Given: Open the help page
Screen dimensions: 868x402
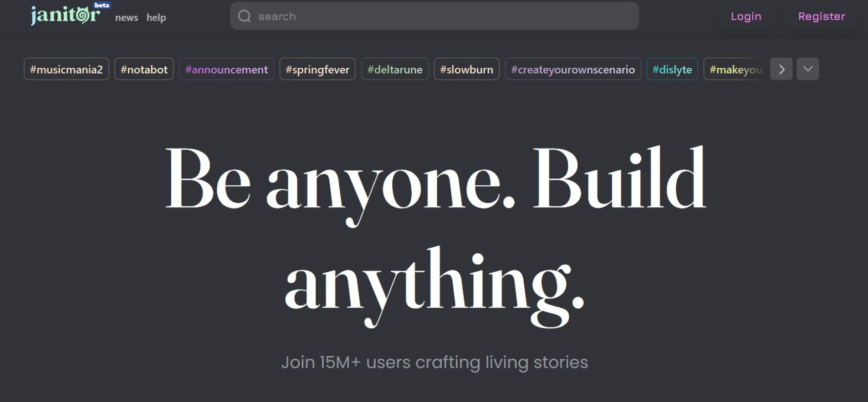Looking at the screenshot, I should coord(156,18).
